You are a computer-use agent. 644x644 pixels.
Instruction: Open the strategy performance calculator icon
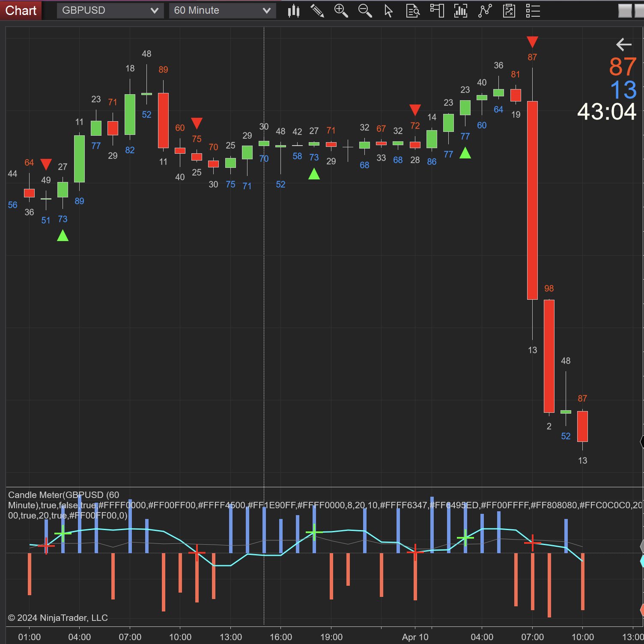click(x=509, y=11)
